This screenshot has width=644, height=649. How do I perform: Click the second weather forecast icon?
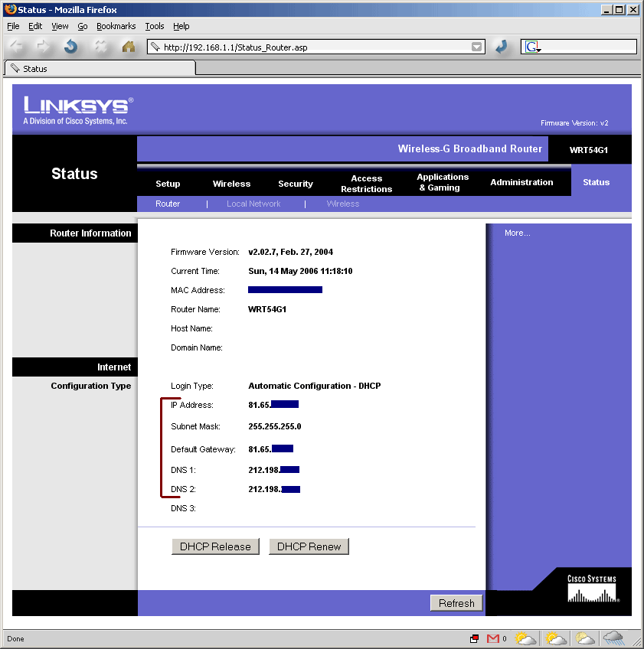(x=555, y=638)
